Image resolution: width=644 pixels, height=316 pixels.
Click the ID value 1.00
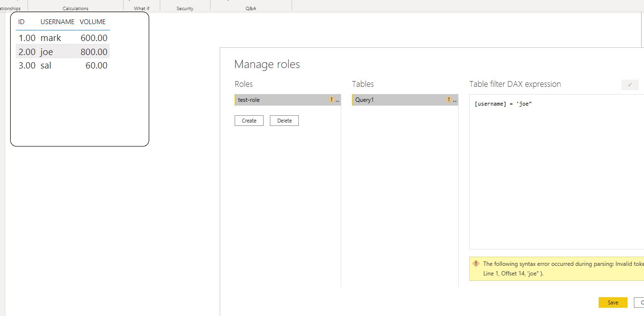27,38
